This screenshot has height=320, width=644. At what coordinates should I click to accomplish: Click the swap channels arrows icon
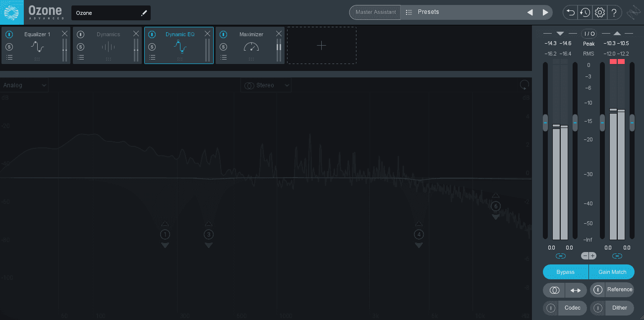(x=576, y=290)
